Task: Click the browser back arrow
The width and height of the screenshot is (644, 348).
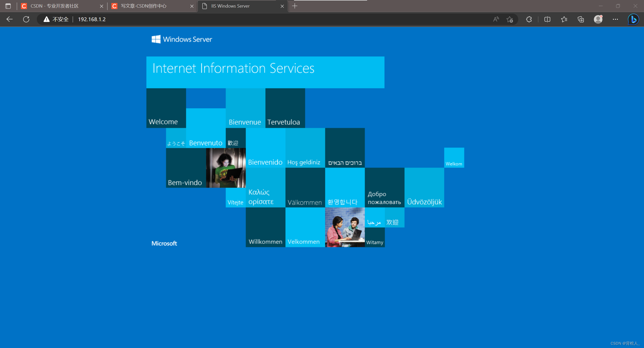Action: click(x=10, y=19)
